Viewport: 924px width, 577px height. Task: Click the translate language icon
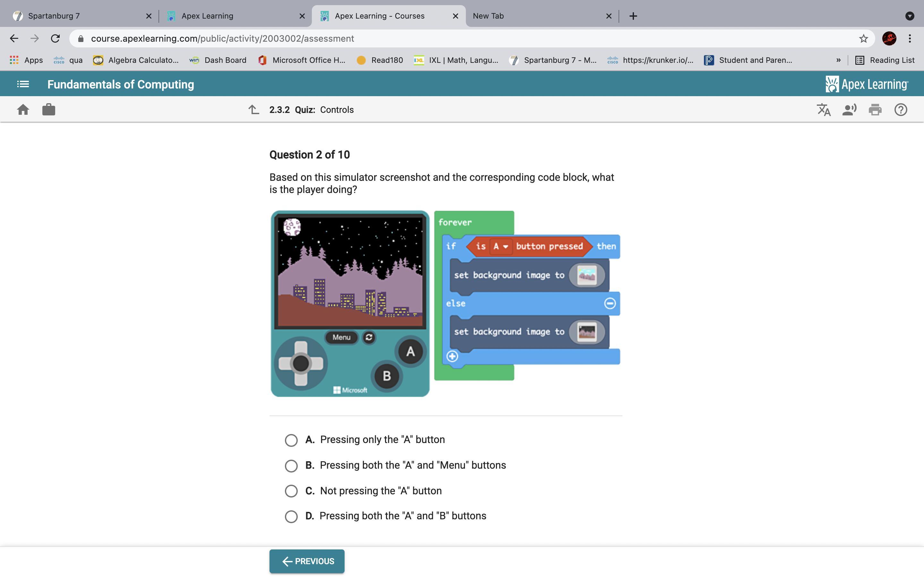click(824, 110)
